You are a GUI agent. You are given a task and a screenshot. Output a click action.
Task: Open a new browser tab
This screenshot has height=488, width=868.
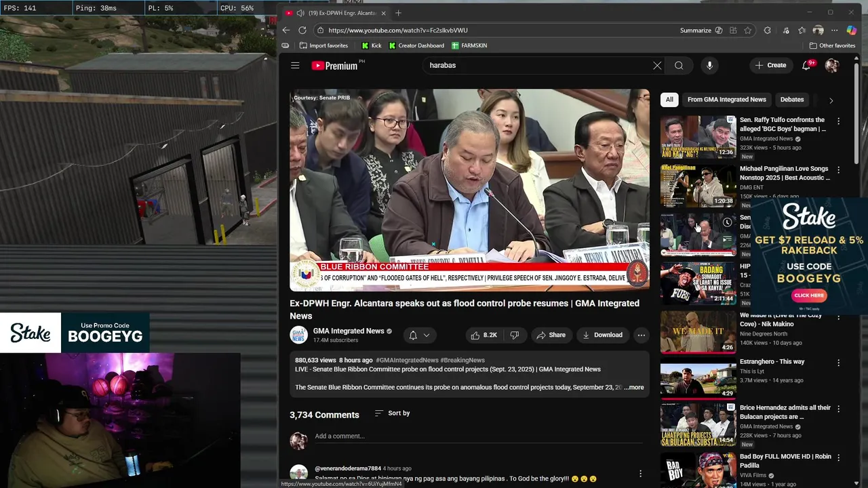tap(398, 13)
